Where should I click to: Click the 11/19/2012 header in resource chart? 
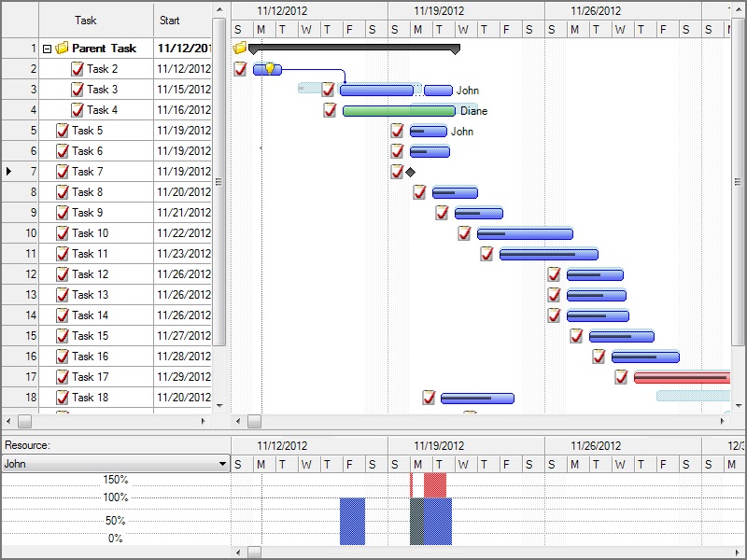(466, 446)
